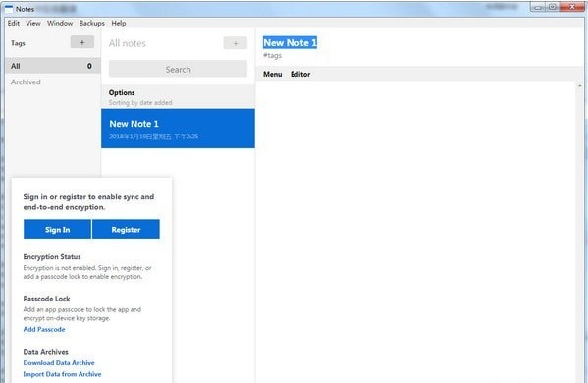Image resolution: width=588 pixels, height=383 pixels.
Task: Open the Backups menu
Action: (x=92, y=23)
